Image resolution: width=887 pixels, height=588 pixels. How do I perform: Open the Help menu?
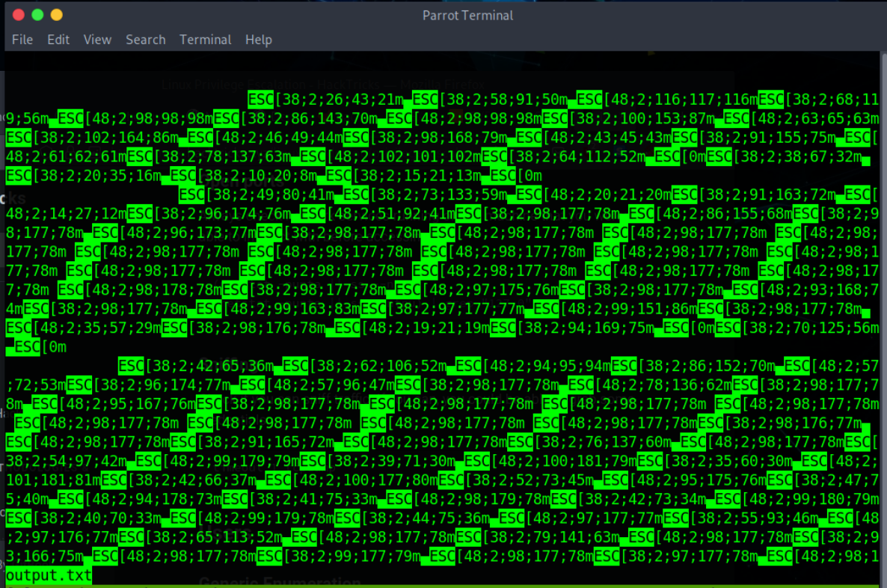pyautogui.click(x=258, y=40)
